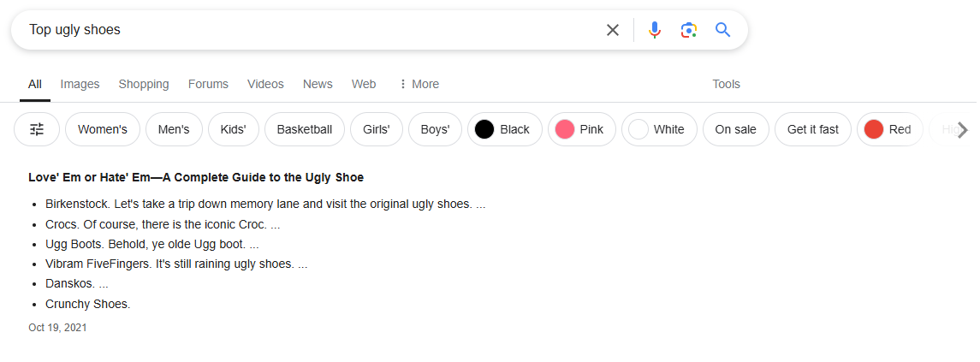Filter results by Women's
Screen dimensions: 980x362
(103, 129)
